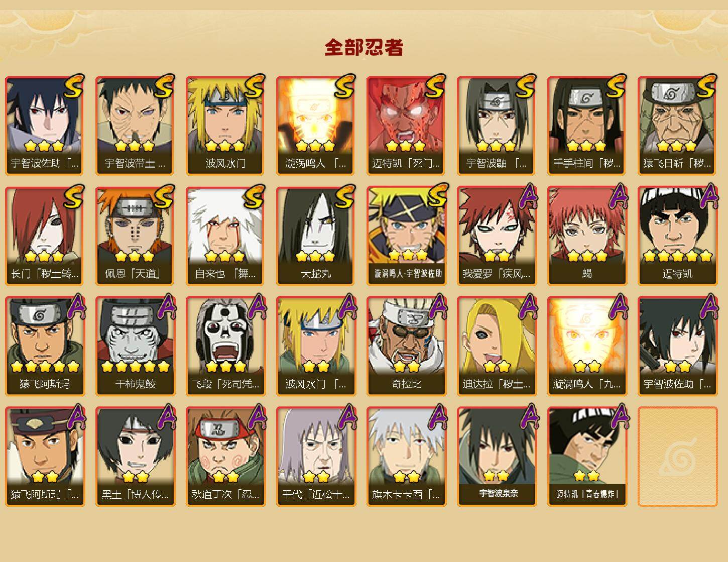
Task: Open the 大蛇丸 ninja card
Action: pos(316,236)
